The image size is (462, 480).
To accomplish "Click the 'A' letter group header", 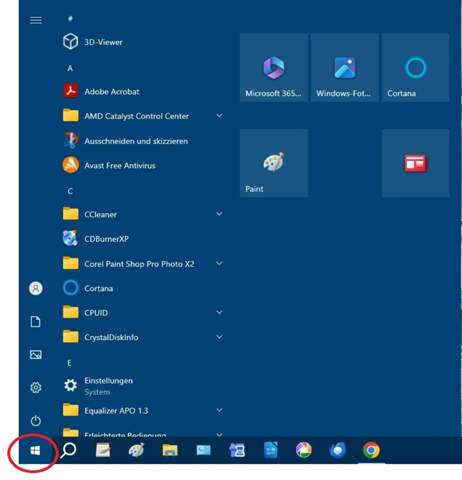I will 70,68.
